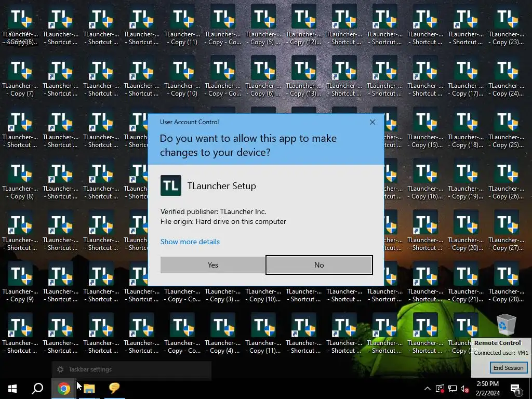This screenshot has width=532, height=399.
Task: Close the User Account Control dialog
Action: pyautogui.click(x=372, y=122)
